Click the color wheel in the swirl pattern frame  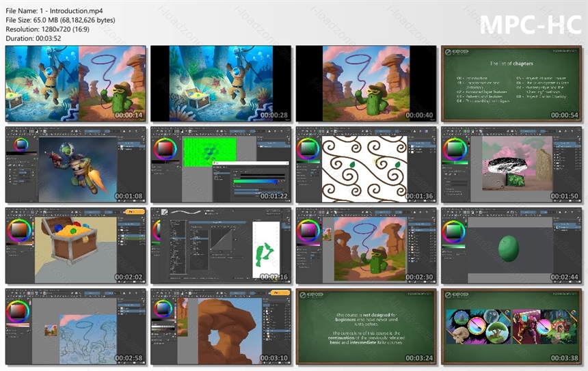[x=308, y=149]
